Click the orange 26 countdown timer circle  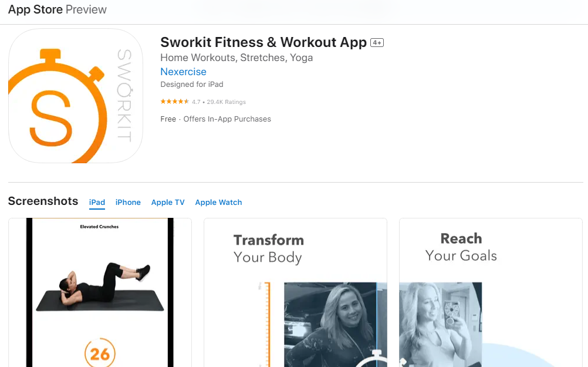tap(100, 353)
